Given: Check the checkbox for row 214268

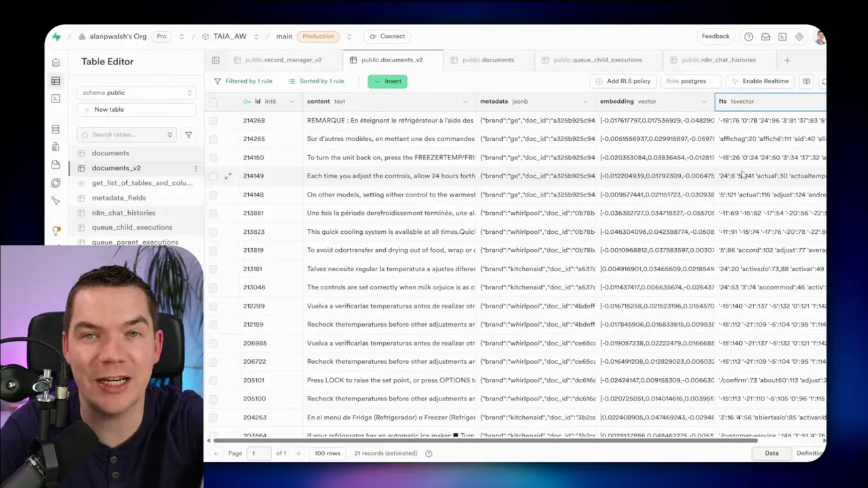Looking at the screenshot, I should point(214,121).
